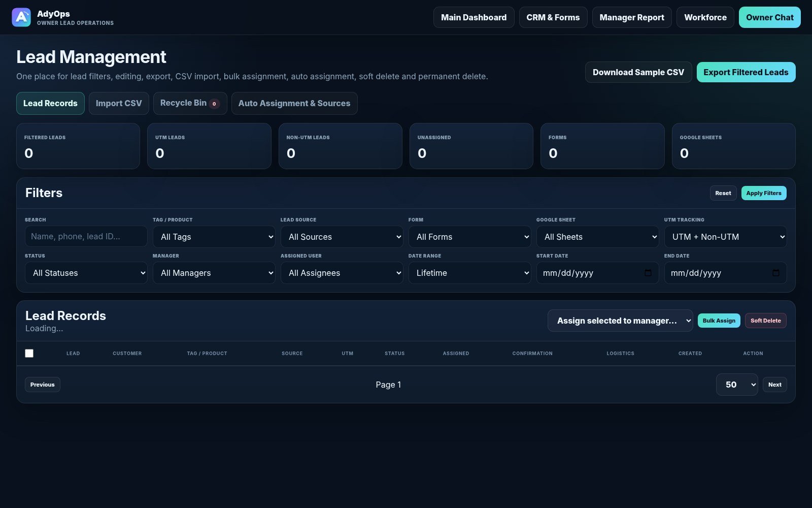812x508 pixels.
Task: Switch to Import CSV tab
Action: point(119,103)
